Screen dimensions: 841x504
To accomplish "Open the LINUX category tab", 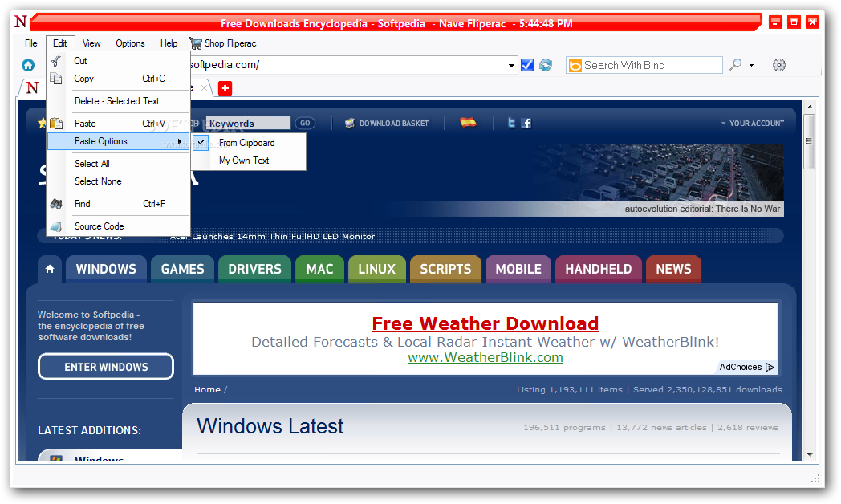I will [377, 269].
